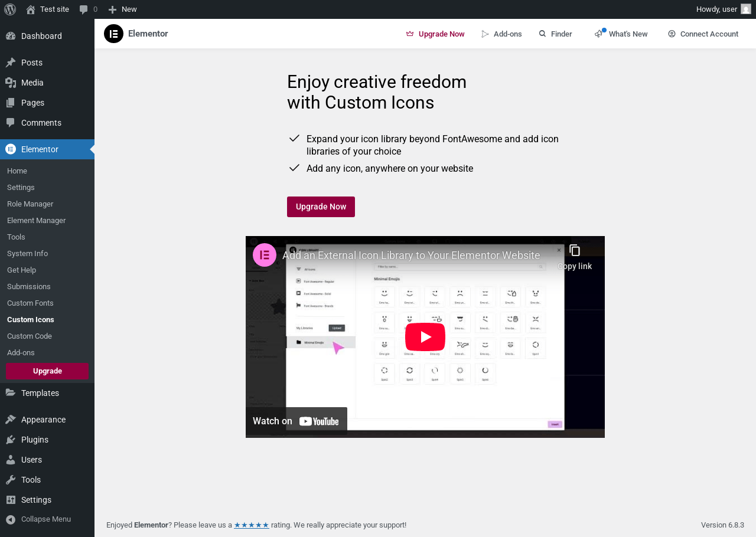Open the five-star rating link
This screenshot has height=537, width=756.
(252, 525)
